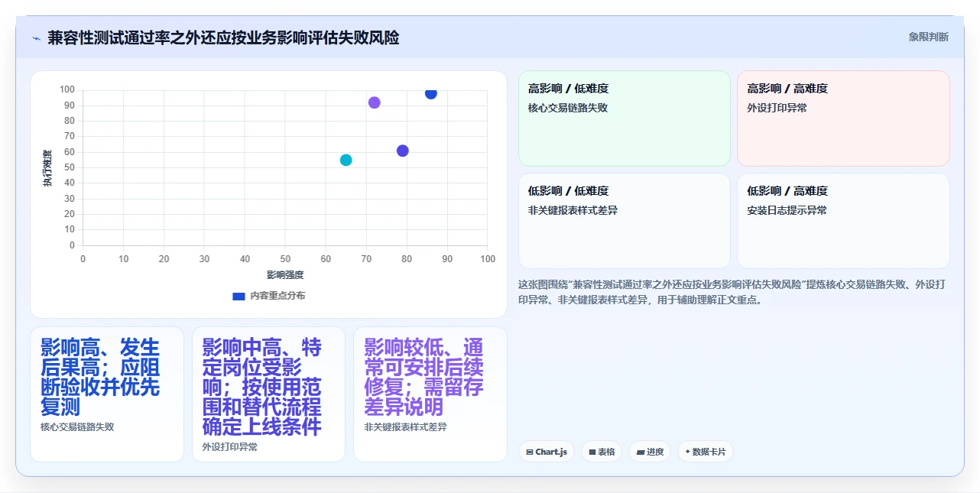Select the 低影响 / 低难度 quadrant card

[625, 221]
